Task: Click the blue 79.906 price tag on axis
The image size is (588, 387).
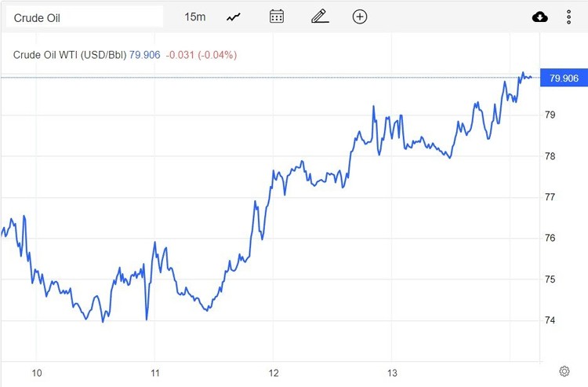Action: pos(564,78)
